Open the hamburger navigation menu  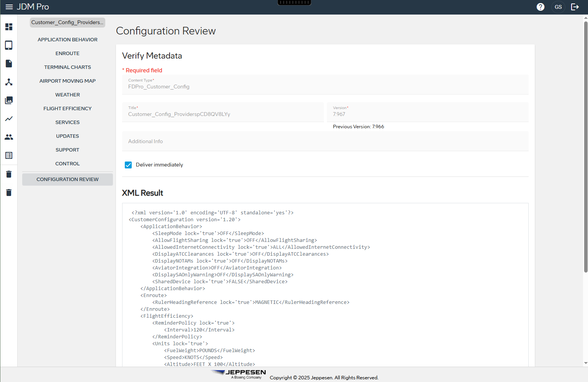tap(9, 7)
